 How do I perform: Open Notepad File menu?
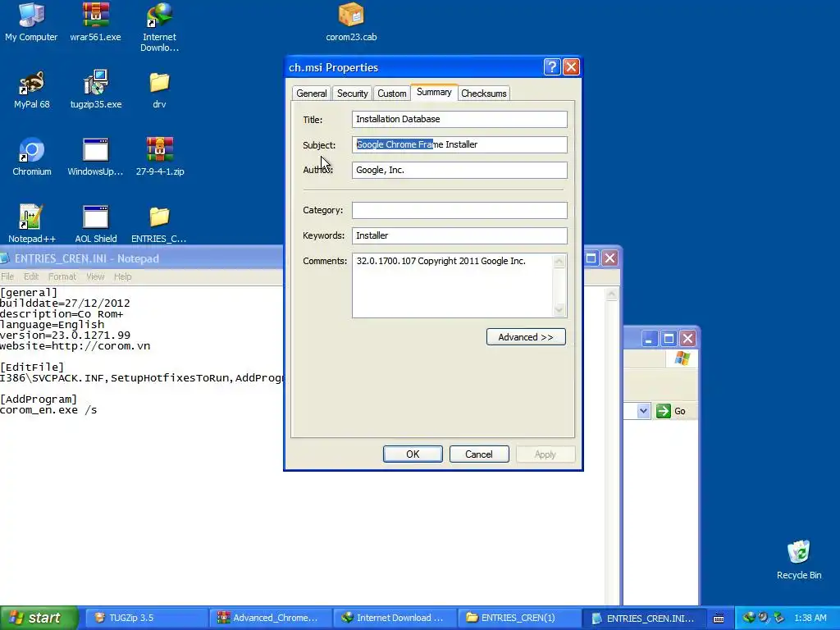(7, 276)
